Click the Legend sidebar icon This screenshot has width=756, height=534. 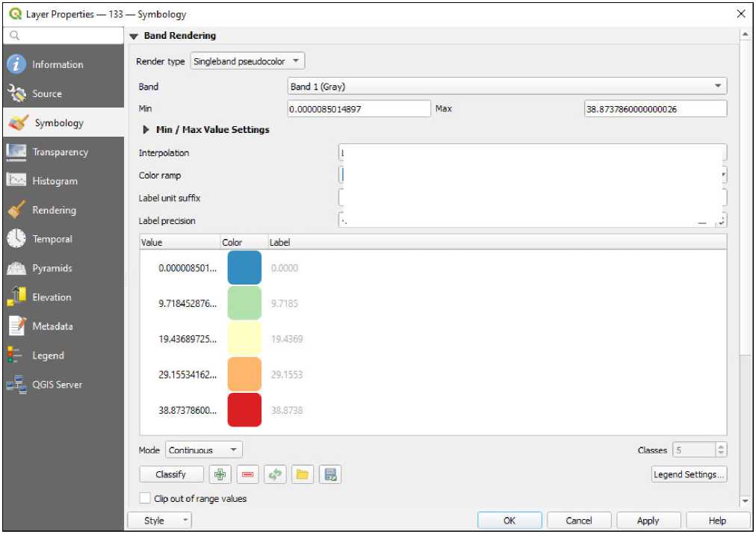[x=14, y=356]
